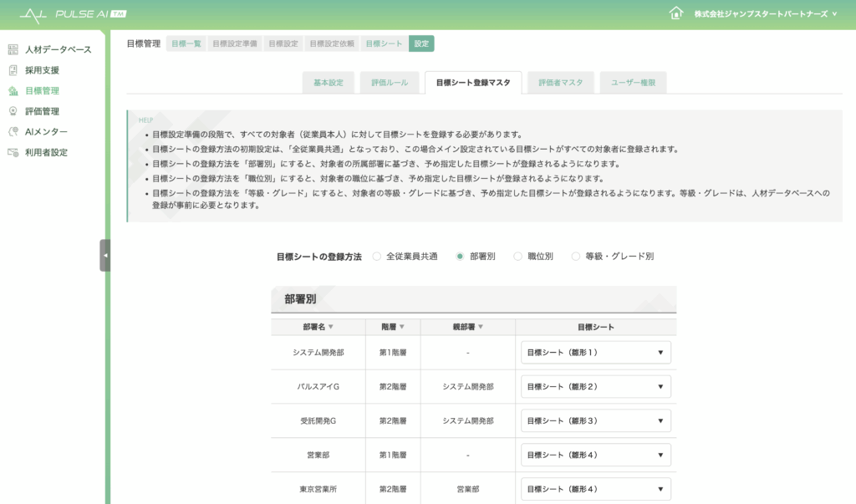Collapse the sidebar using the handle
This screenshot has height=504, width=856.
104,255
